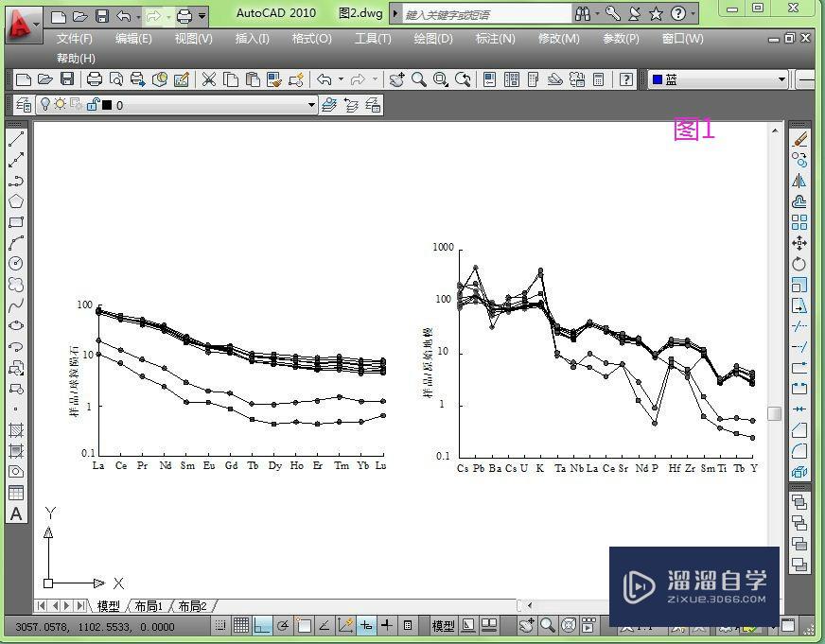The width and height of the screenshot is (825, 644).
Task: Open the Layer Properties Manager icon
Action: (x=23, y=105)
